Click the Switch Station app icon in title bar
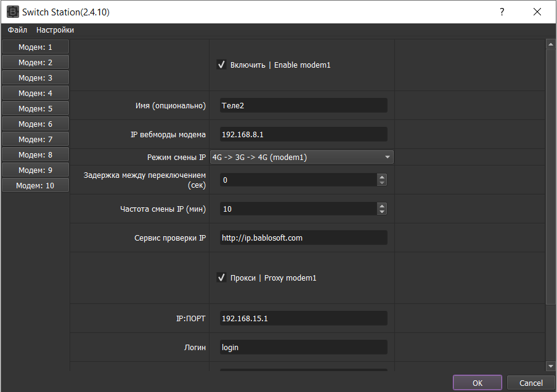The height and width of the screenshot is (392, 557). point(13,12)
